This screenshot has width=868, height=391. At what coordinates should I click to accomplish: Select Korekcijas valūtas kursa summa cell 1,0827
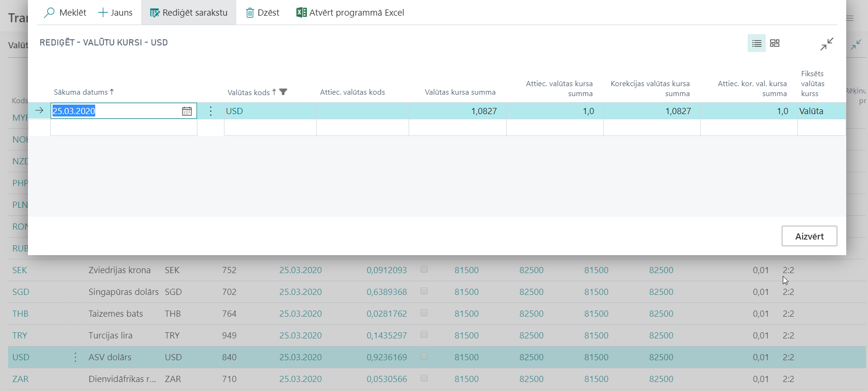652,111
